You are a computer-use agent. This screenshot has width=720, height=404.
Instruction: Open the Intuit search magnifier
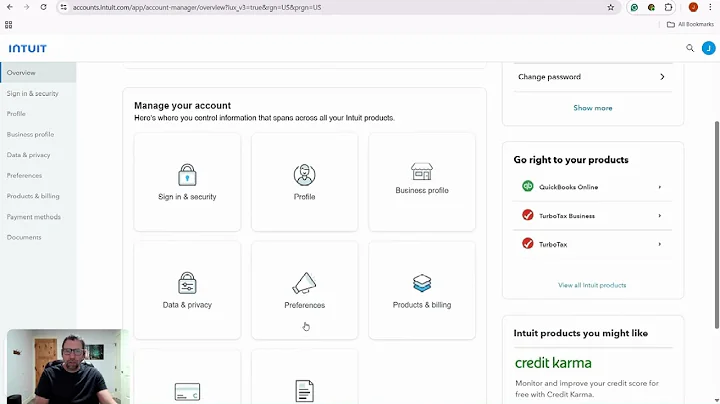(690, 48)
